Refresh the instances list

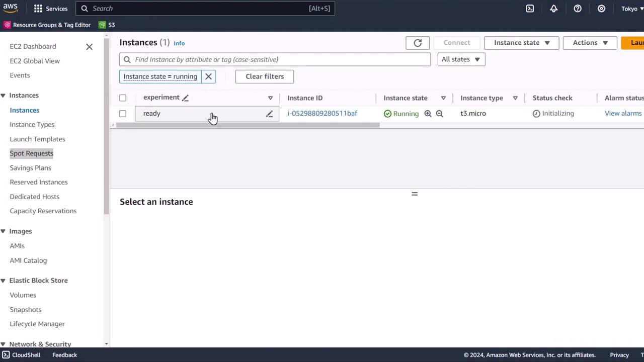click(x=418, y=43)
